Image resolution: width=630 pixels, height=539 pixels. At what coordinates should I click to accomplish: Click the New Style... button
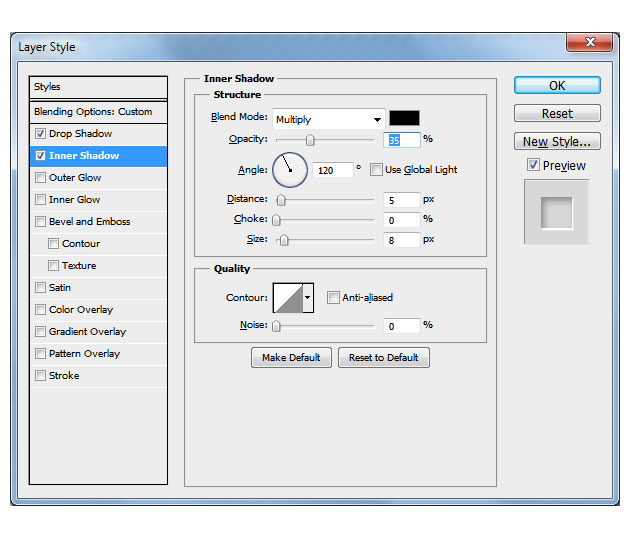(x=557, y=141)
